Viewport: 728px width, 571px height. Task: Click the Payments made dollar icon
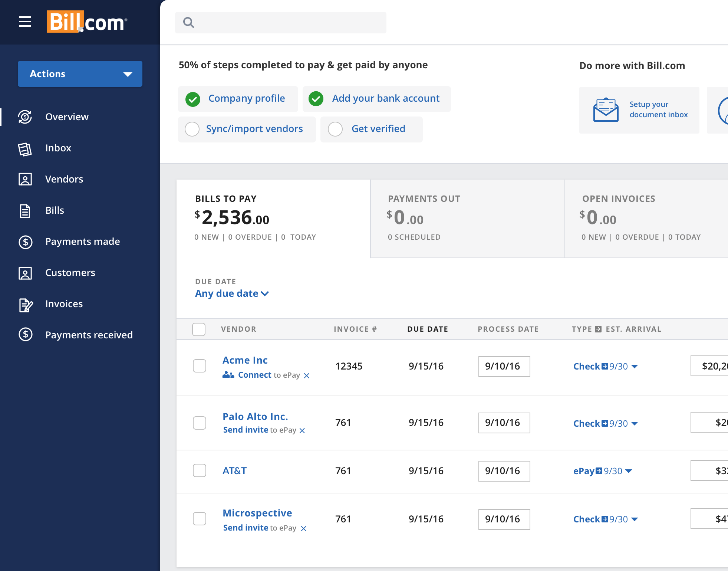(25, 242)
